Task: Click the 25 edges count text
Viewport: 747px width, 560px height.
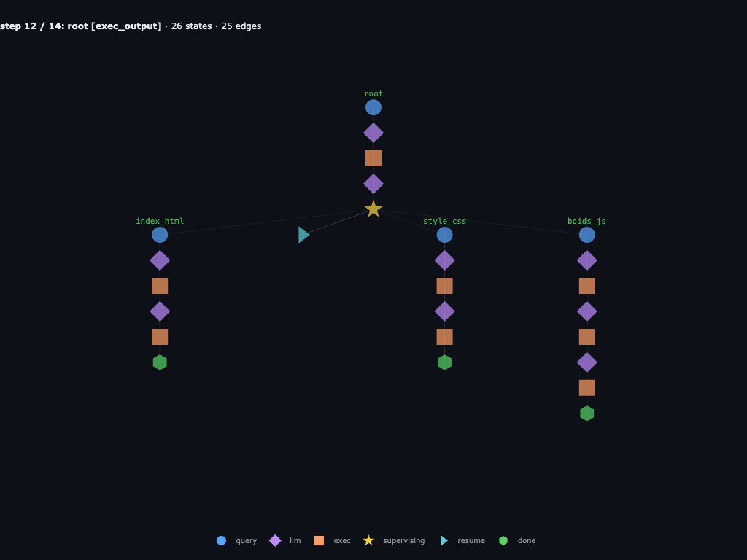Action: click(241, 26)
